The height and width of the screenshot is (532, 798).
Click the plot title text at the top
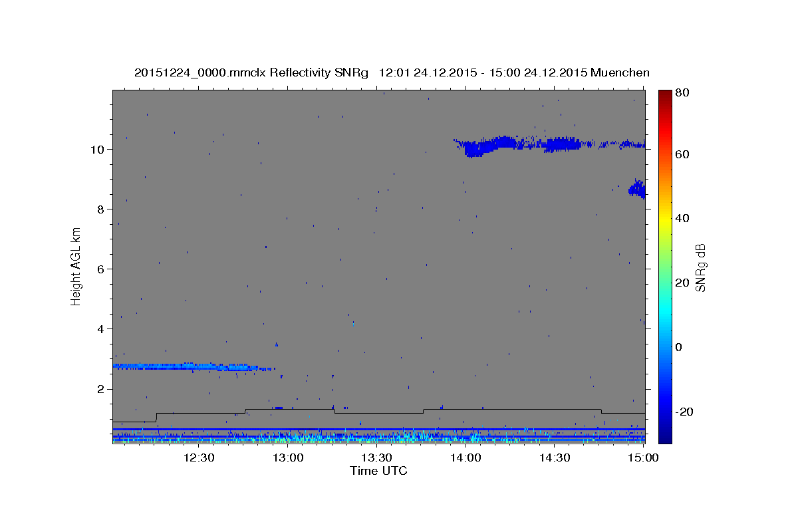392,72
